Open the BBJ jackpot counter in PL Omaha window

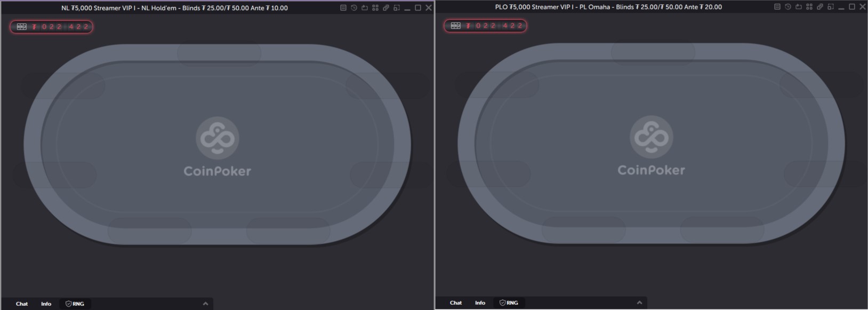[x=485, y=26]
